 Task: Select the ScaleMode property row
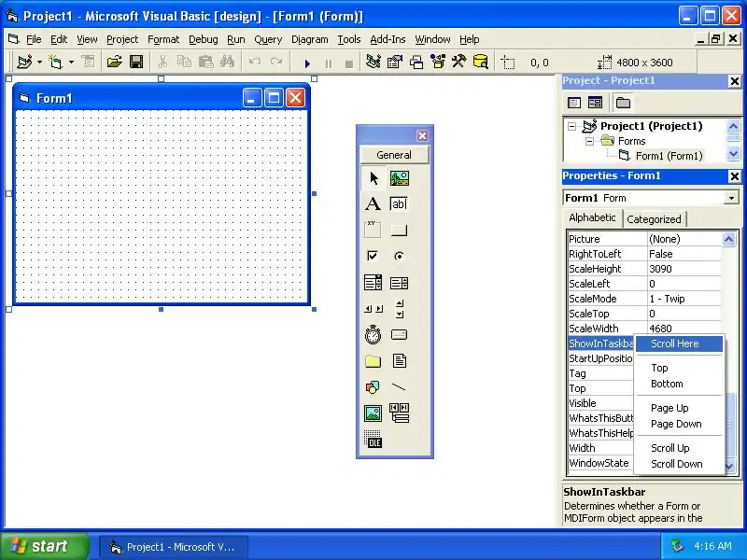coord(644,299)
